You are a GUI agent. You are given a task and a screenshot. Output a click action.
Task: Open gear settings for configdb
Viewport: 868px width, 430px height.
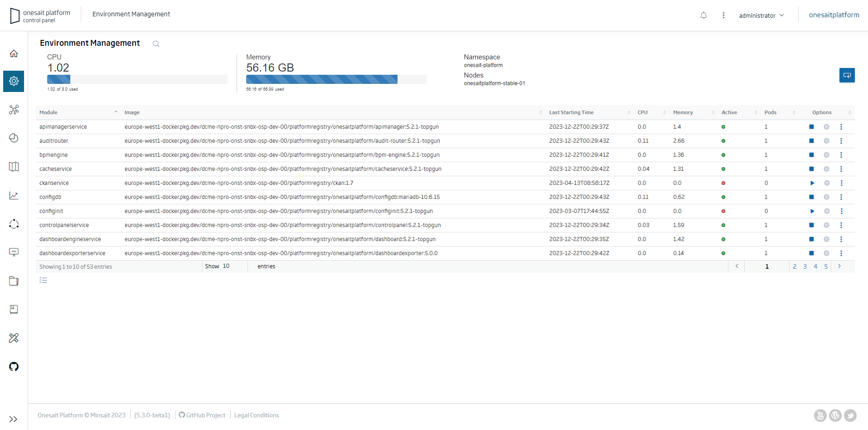[x=826, y=197]
